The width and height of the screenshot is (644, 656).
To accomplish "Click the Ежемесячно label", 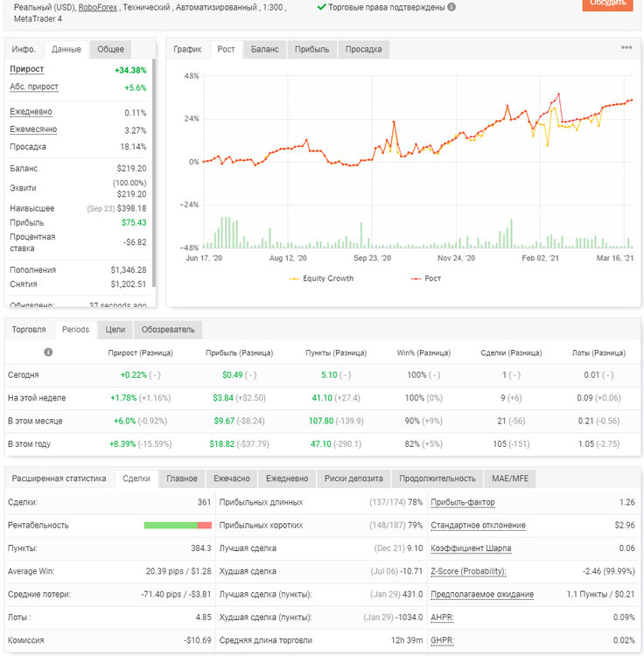I will point(33,129).
